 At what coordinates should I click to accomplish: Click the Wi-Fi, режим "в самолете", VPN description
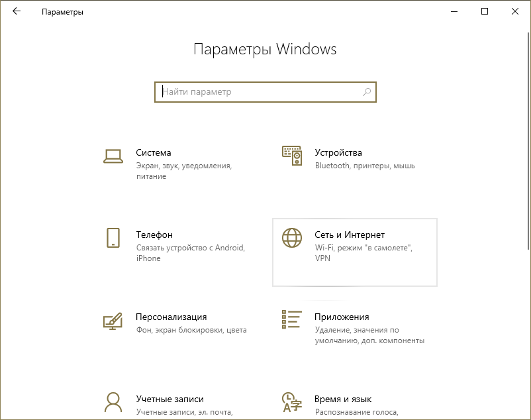pyautogui.click(x=363, y=253)
